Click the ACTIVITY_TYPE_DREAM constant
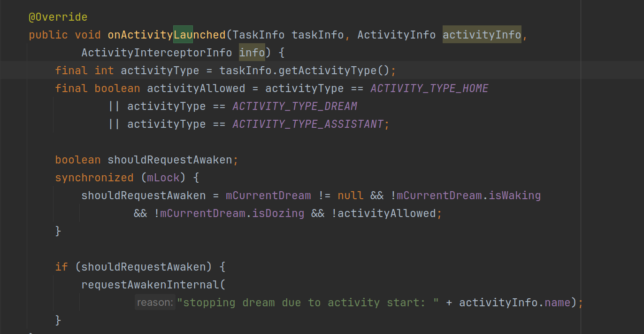 295,106
